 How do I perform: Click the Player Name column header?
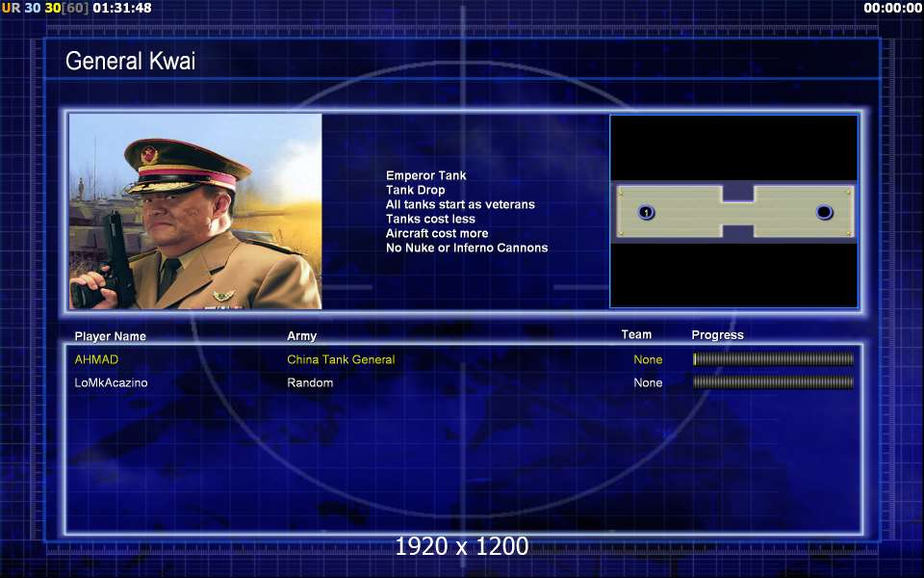tap(110, 336)
